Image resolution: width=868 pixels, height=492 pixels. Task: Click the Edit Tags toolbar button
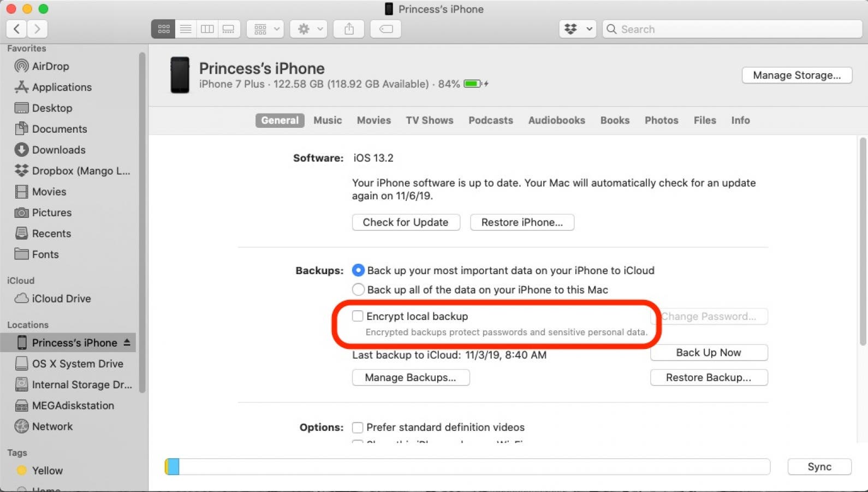pyautogui.click(x=386, y=29)
